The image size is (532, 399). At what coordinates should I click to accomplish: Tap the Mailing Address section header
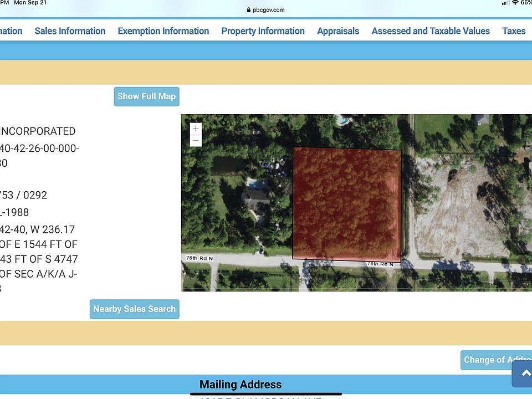[x=241, y=384]
